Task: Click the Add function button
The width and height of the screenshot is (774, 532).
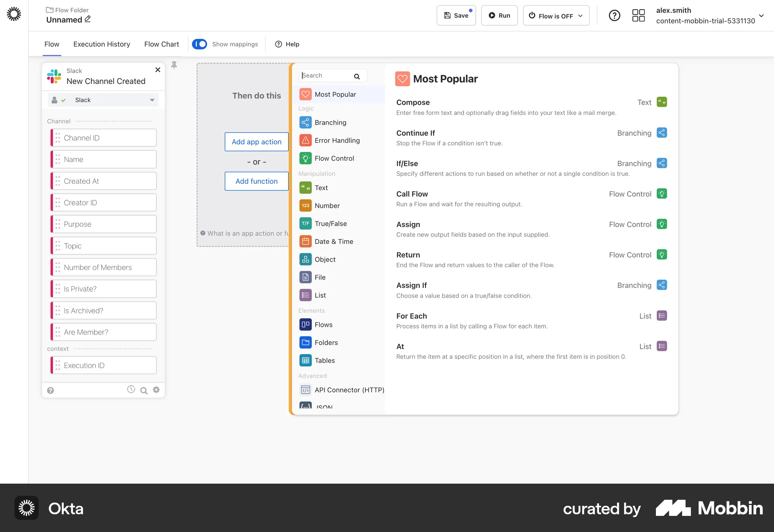Action: click(256, 181)
